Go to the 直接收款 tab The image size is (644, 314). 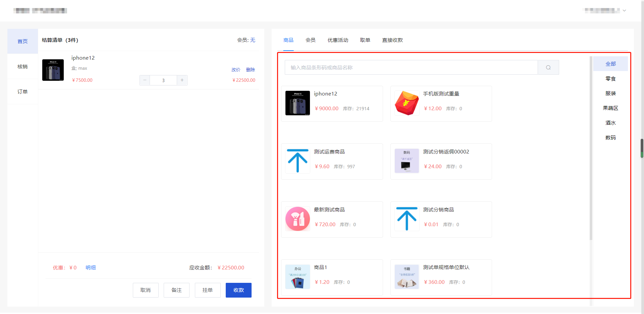392,40
